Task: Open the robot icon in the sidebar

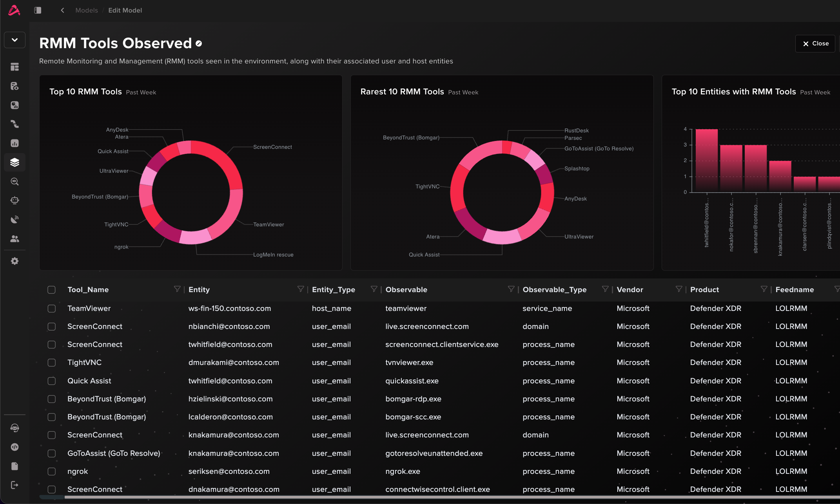Action: click(x=15, y=201)
